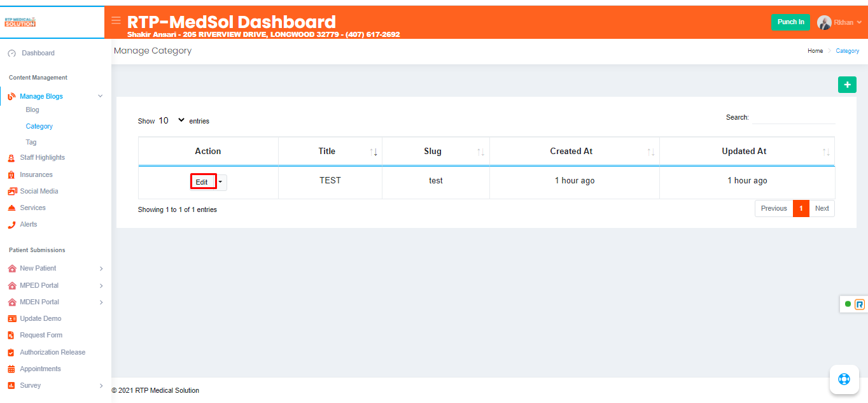Open the Staff Highlights menu item
868x403 pixels.
point(42,158)
